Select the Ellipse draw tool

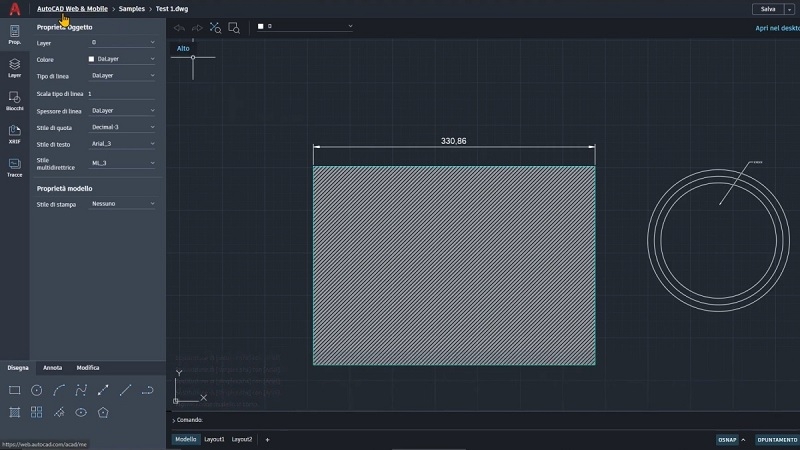coord(81,412)
